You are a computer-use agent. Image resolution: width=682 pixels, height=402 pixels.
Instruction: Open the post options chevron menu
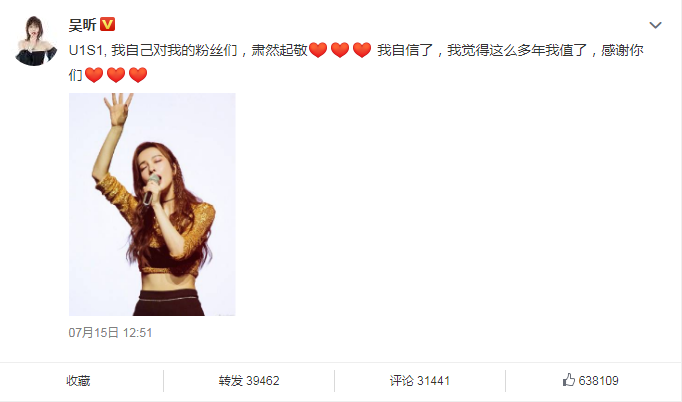pos(655,25)
